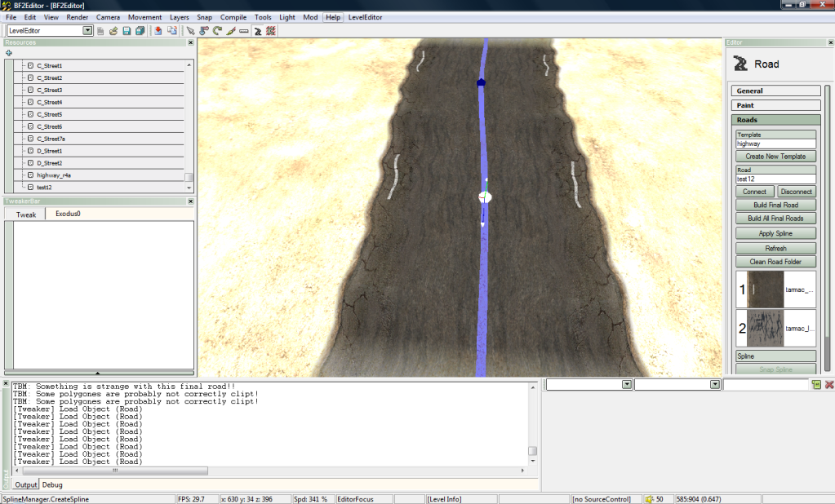Image resolution: width=835 pixels, height=504 pixels.
Task: Click the blue plus icon in Resources
Action: (8, 53)
